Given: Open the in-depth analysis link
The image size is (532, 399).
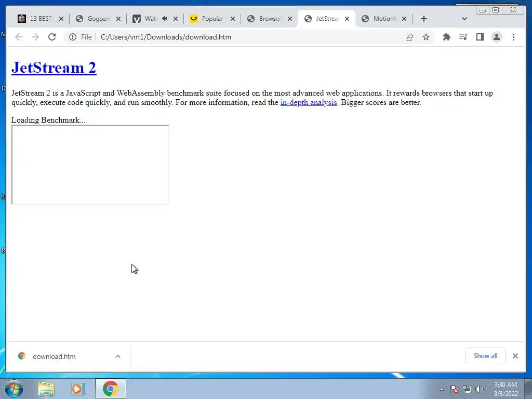Looking at the screenshot, I should coord(309,102).
